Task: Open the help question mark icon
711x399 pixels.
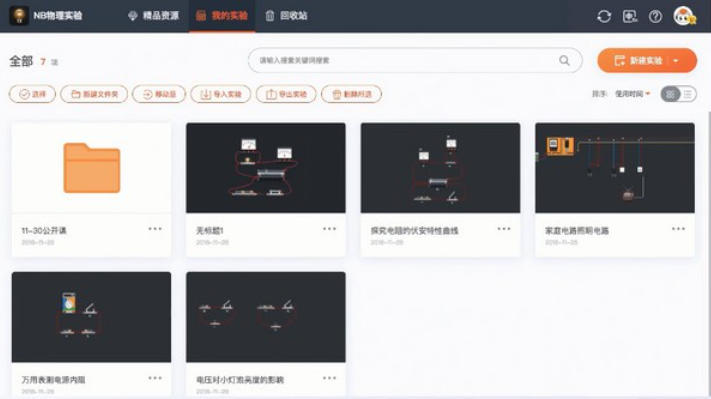Action: pyautogui.click(x=655, y=17)
